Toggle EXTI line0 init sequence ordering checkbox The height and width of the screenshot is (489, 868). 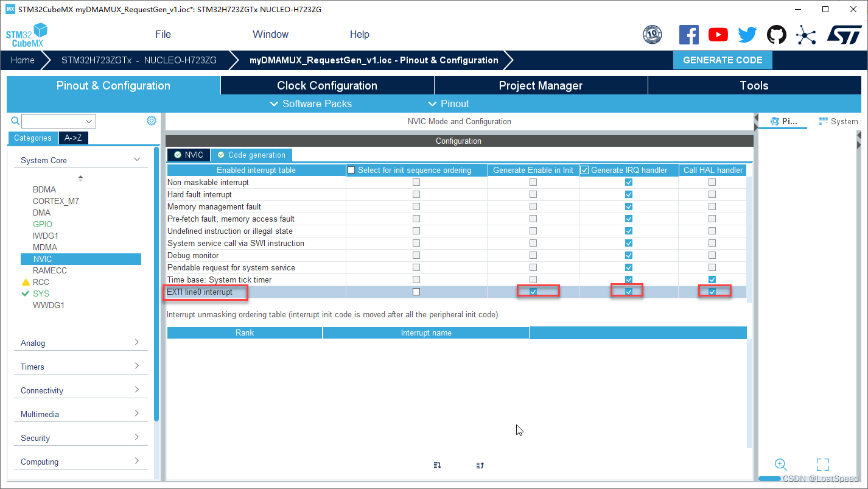coord(416,292)
